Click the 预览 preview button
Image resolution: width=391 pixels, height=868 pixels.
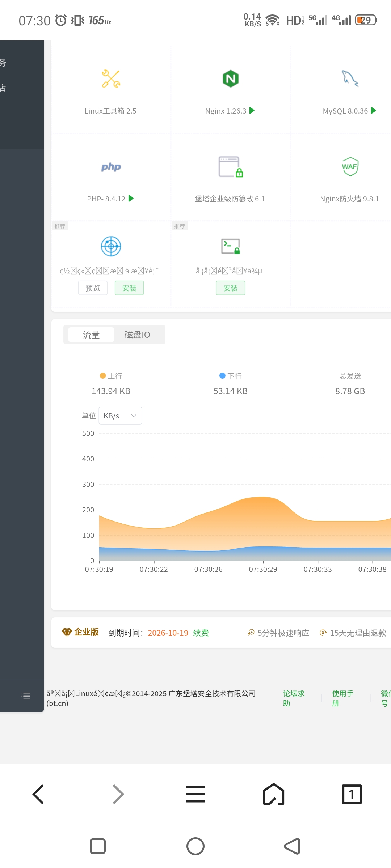pyautogui.click(x=93, y=288)
